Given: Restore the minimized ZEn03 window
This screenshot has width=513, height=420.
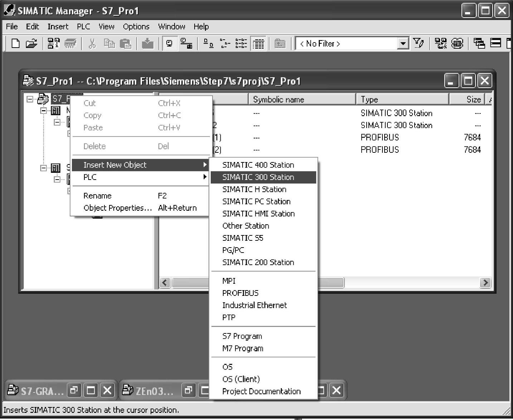Looking at the screenshot, I should tap(189, 390).
